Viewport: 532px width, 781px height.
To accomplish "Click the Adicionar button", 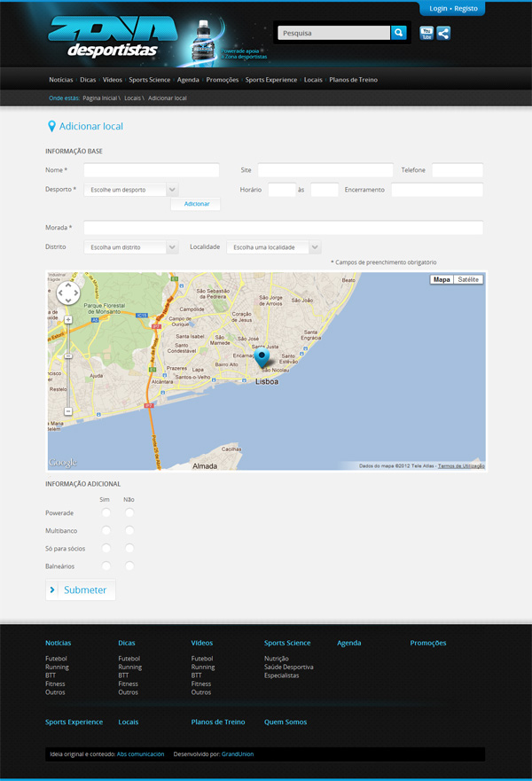I will tap(196, 204).
